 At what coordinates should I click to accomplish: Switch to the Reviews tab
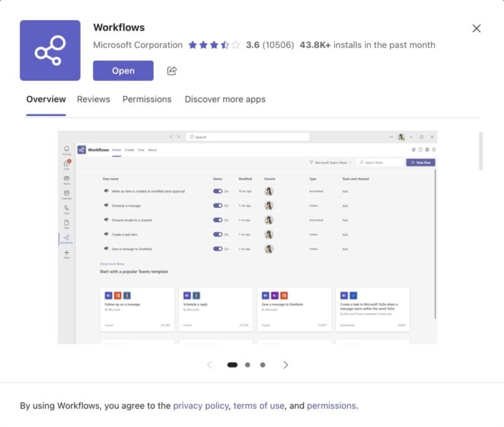93,100
